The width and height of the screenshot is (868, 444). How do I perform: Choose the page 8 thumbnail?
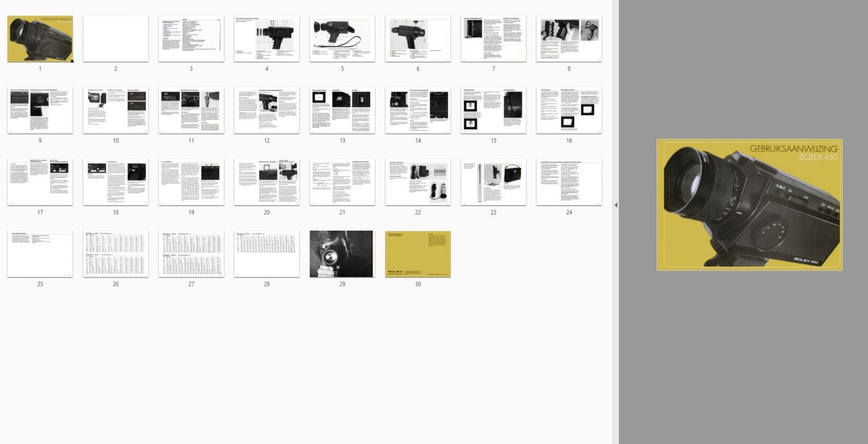(x=569, y=39)
